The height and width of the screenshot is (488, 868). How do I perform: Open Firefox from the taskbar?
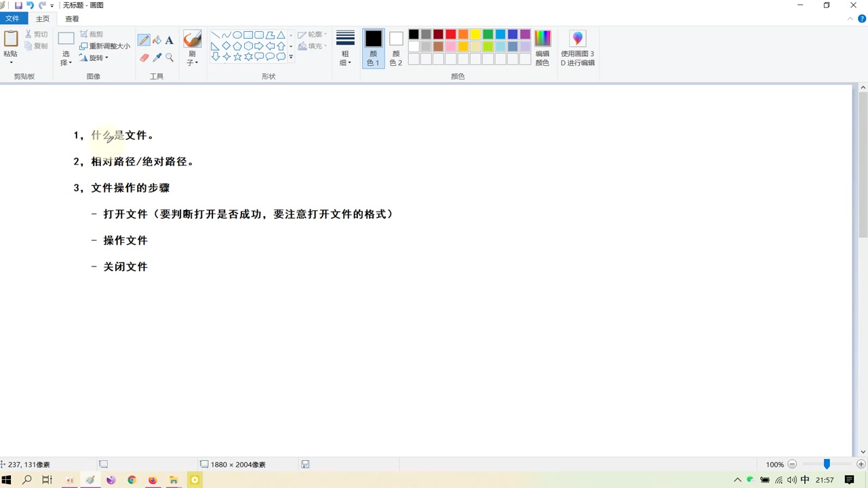point(153,480)
